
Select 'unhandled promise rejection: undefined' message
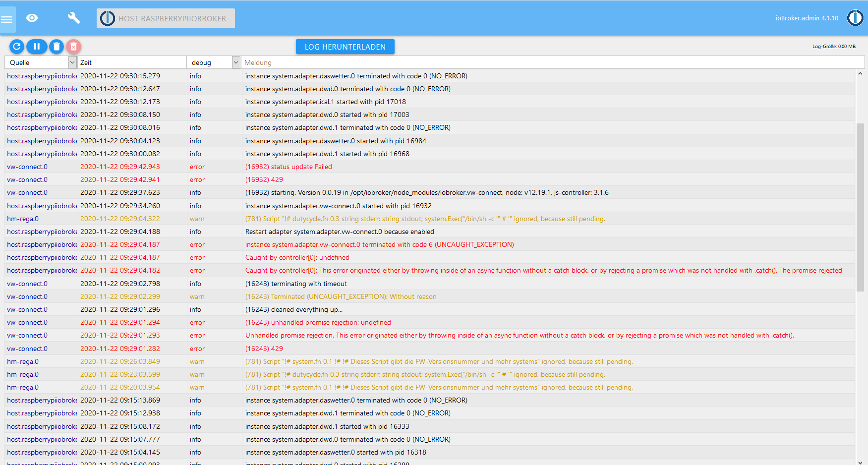[x=318, y=322]
